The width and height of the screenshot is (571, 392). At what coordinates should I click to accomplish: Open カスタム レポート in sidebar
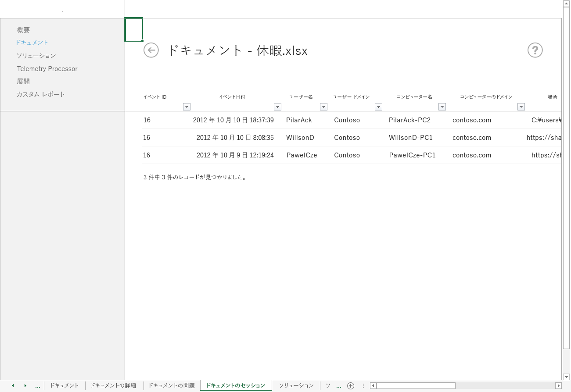coord(40,94)
